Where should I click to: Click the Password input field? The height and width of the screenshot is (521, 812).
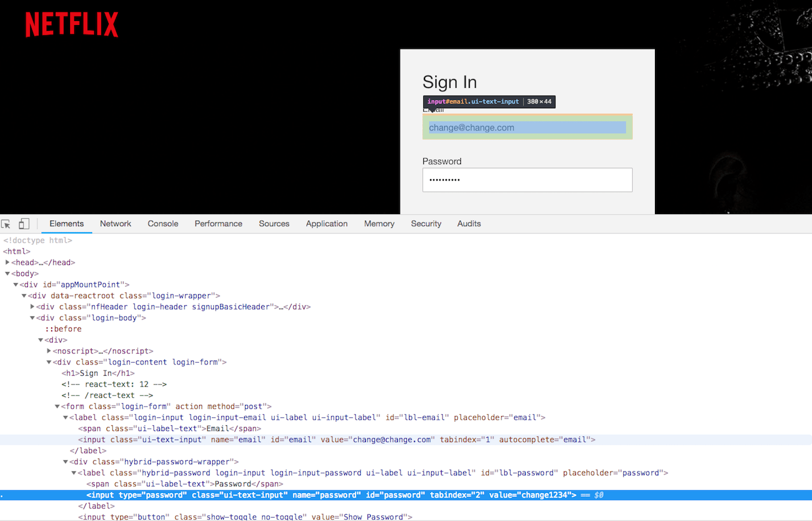527,180
